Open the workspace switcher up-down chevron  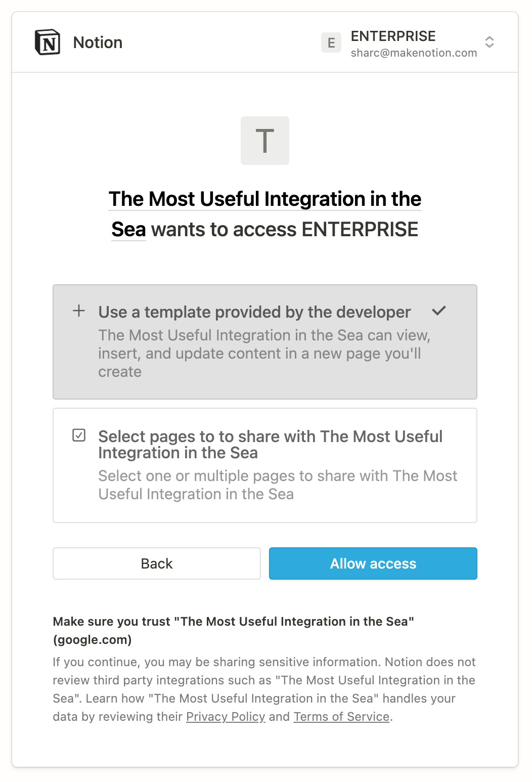[x=489, y=42]
